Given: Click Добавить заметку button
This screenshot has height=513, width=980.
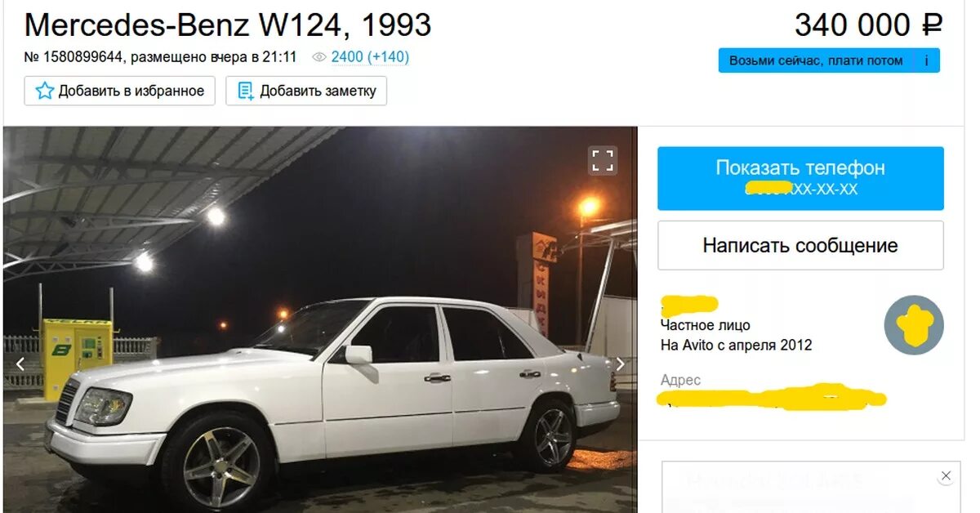Looking at the screenshot, I should (306, 91).
